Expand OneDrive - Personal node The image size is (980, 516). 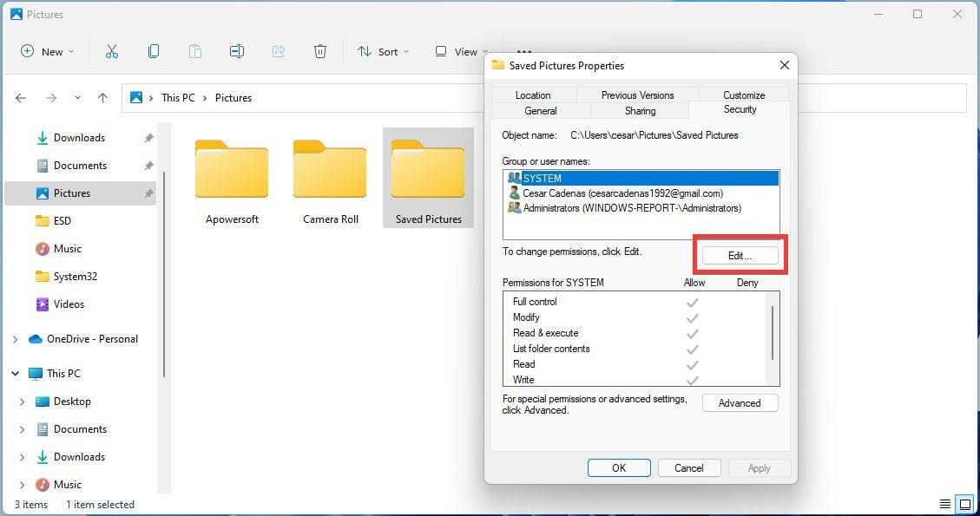[15, 339]
